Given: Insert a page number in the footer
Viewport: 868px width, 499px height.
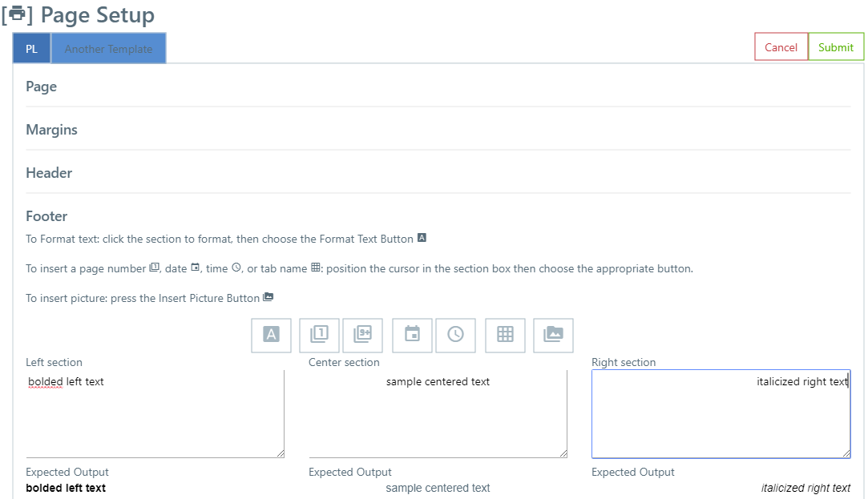Looking at the screenshot, I should [x=317, y=335].
